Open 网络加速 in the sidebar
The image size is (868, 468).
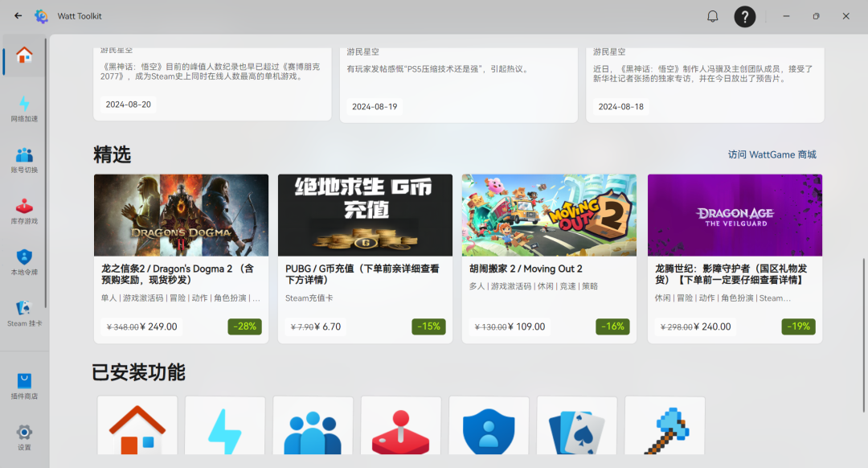click(24, 109)
